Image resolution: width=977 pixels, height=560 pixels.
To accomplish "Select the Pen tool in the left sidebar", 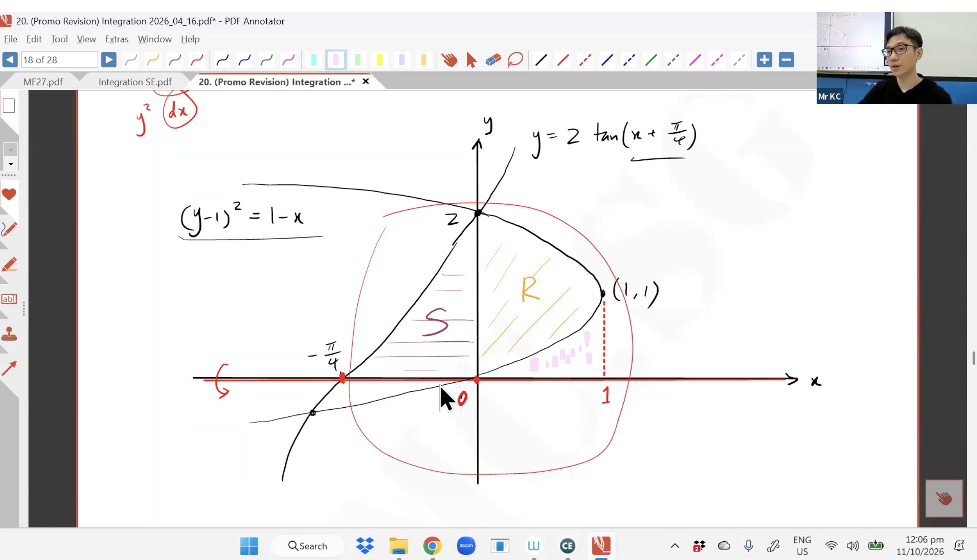I will tap(9, 230).
